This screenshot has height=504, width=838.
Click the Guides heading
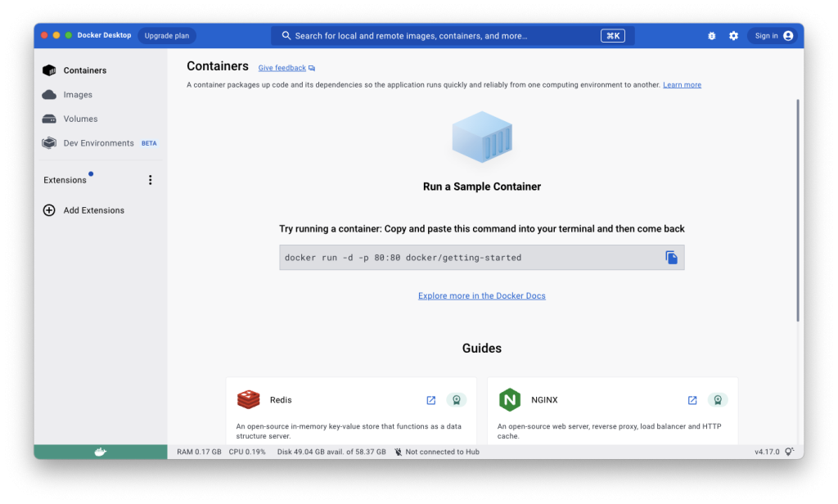(481, 349)
